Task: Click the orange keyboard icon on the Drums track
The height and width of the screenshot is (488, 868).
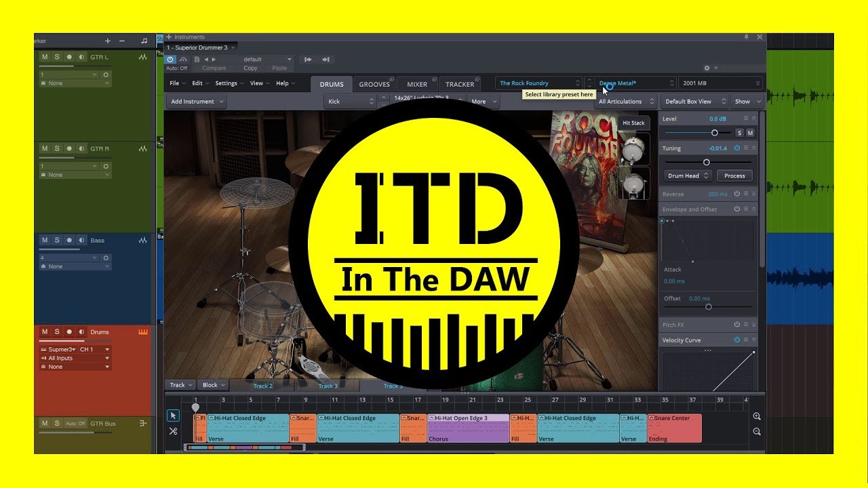Action: click(x=143, y=332)
